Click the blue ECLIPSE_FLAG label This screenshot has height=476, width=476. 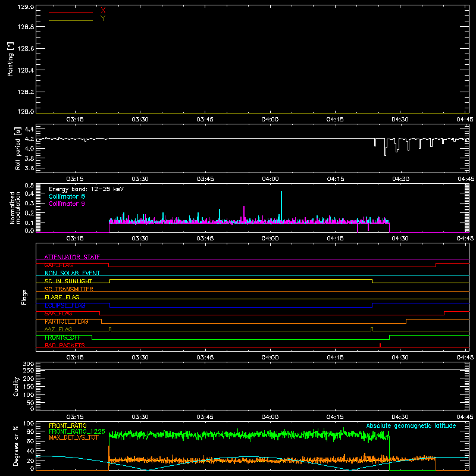point(65,305)
